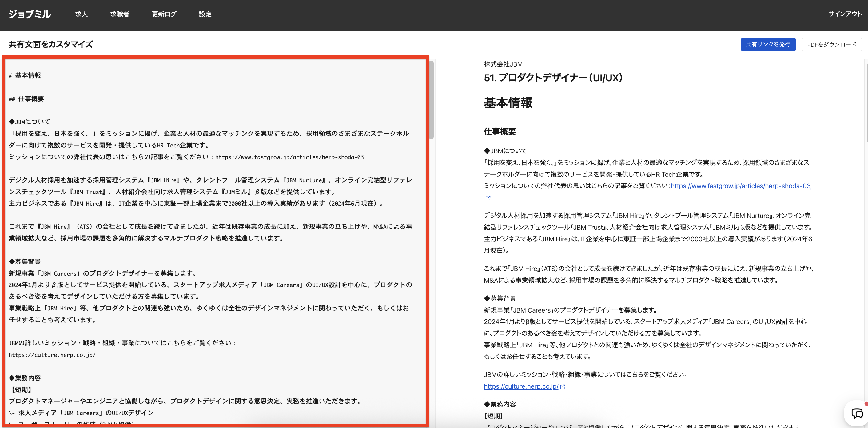
Task: Open the fastgrow.jp article link in the preview
Action: (x=740, y=186)
